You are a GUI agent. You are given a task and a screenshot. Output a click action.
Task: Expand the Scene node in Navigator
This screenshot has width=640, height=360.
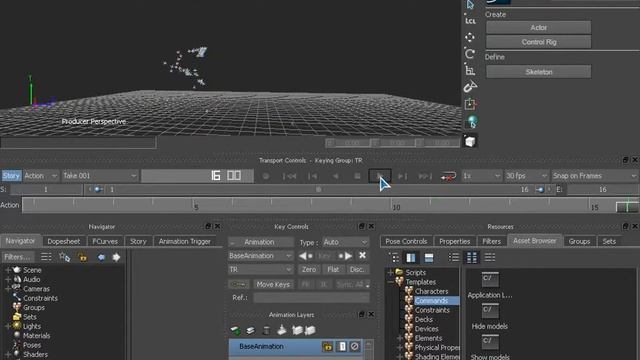(x=8, y=270)
